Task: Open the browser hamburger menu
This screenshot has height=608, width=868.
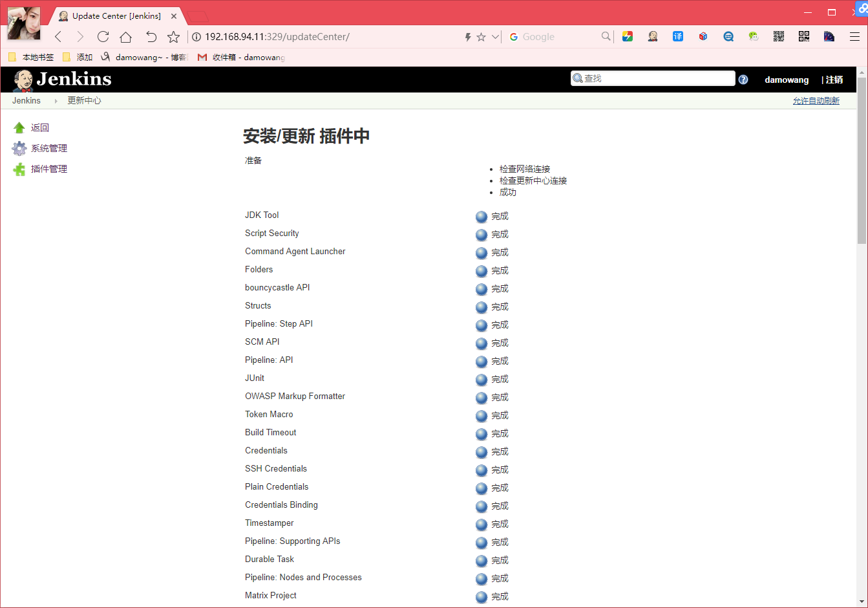Action: tap(854, 36)
